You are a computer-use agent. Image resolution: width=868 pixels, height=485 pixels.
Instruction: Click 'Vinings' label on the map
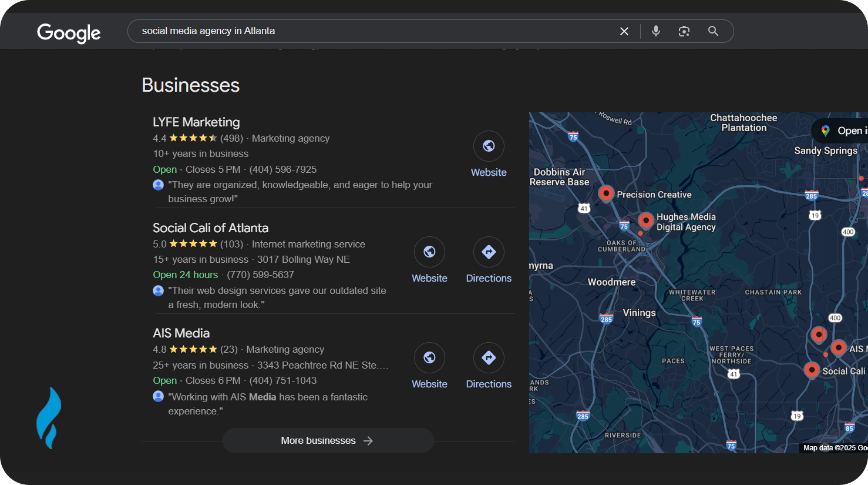[639, 313]
